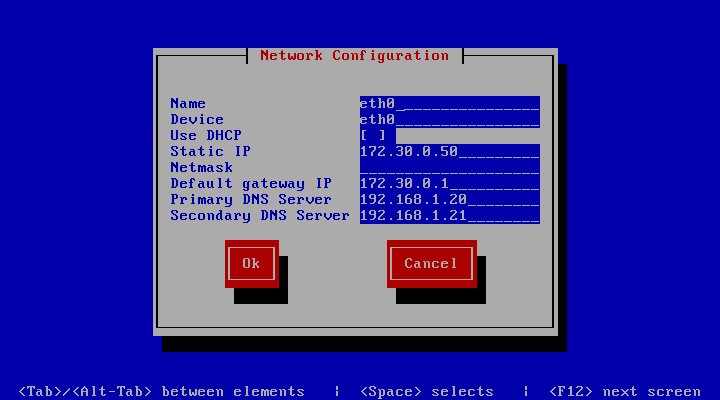
Task: Click the "Device" label
Action: coord(197,120)
